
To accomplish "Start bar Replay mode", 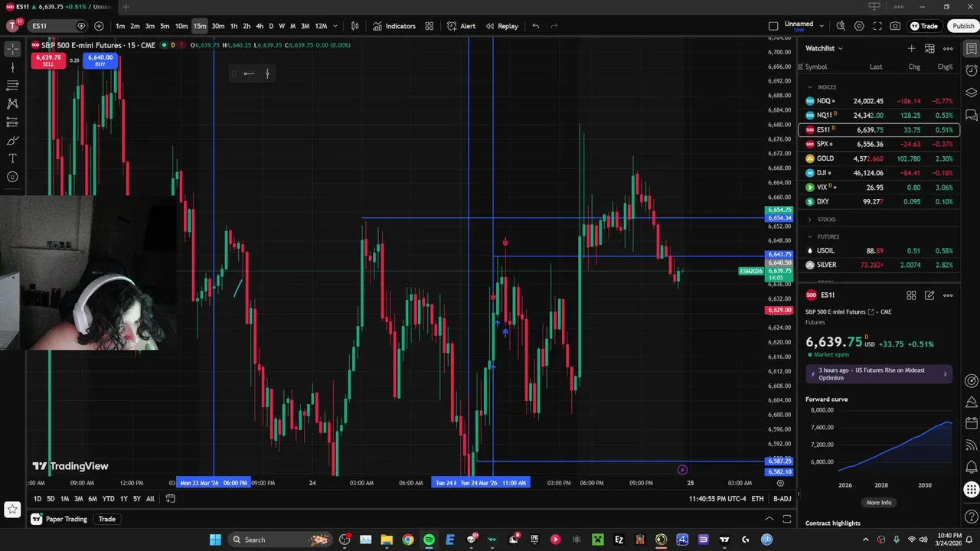I will 501,26.
